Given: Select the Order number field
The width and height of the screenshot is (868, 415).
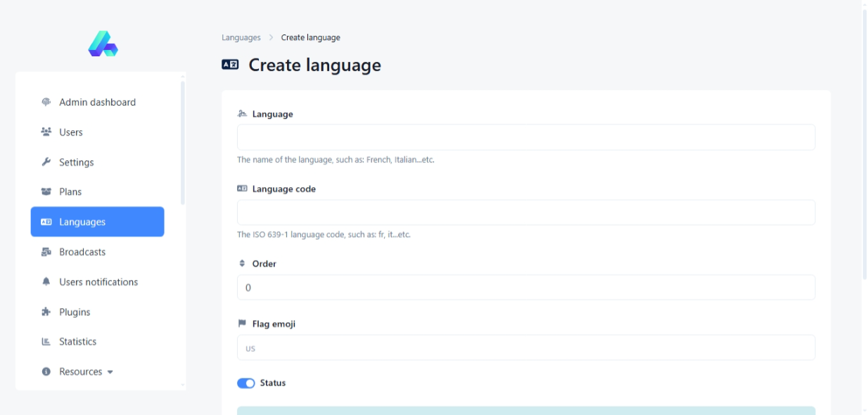Looking at the screenshot, I should click(x=525, y=288).
